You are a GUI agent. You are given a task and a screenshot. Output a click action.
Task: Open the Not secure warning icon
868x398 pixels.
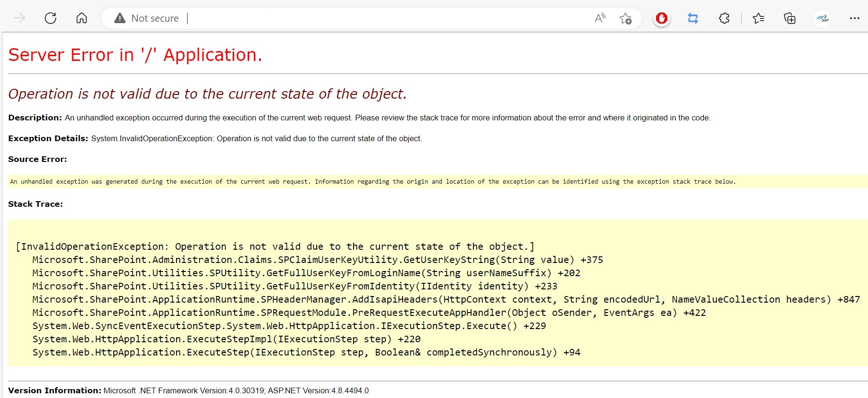click(x=120, y=18)
